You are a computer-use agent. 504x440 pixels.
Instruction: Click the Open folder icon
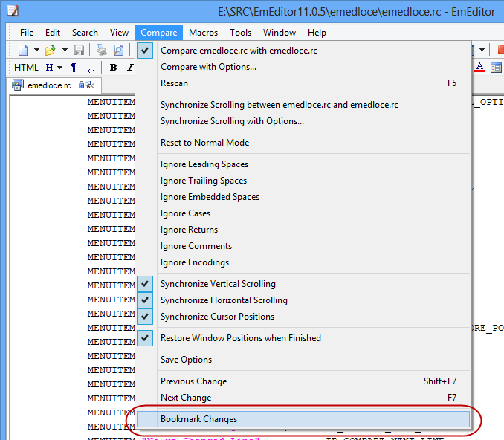[x=51, y=50]
